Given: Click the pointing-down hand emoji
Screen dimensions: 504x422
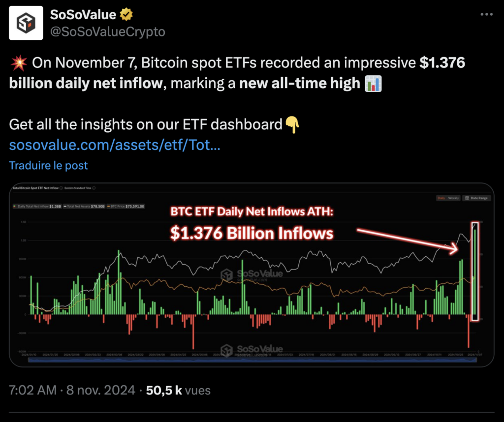Looking at the screenshot, I should (293, 125).
